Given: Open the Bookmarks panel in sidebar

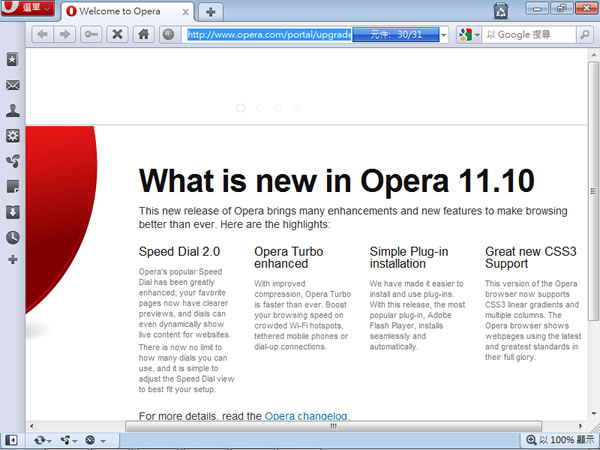Looking at the screenshot, I should pyautogui.click(x=12, y=60).
